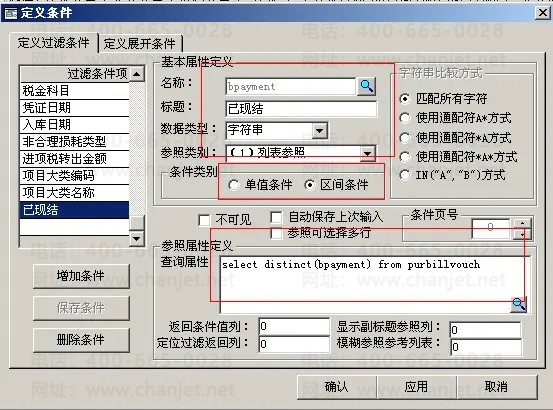Click the 标题 input field
Image resolution: width=553 pixels, height=410 pixels.
click(x=301, y=109)
